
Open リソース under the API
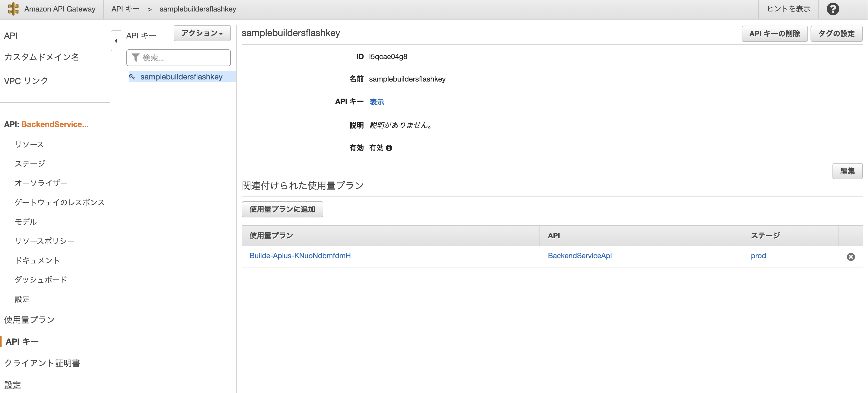pos(29,145)
